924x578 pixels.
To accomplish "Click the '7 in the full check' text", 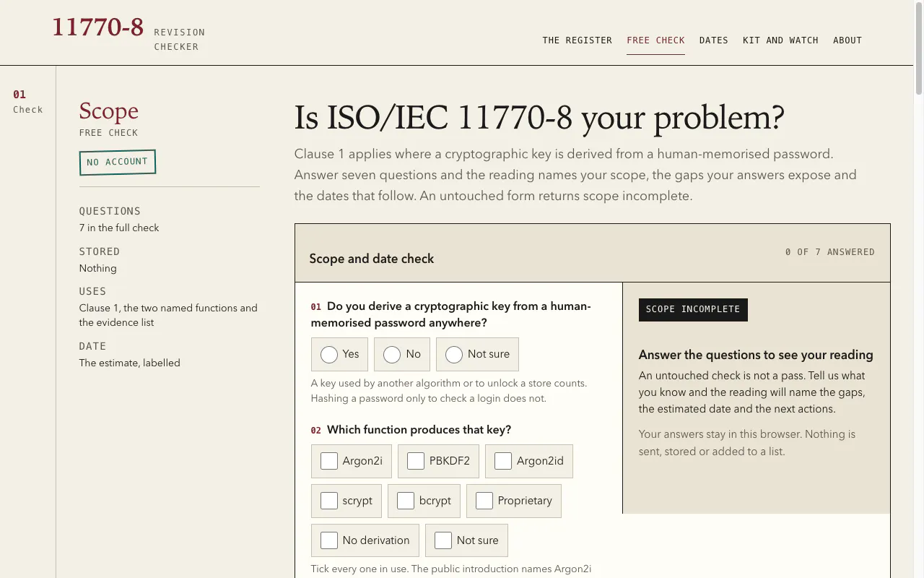I will click(x=119, y=228).
